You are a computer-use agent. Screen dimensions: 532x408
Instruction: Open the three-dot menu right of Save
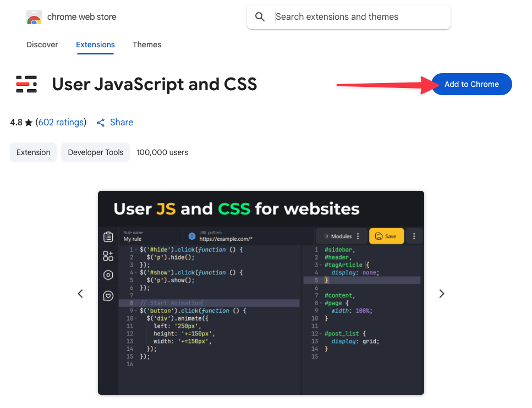pyautogui.click(x=414, y=236)
